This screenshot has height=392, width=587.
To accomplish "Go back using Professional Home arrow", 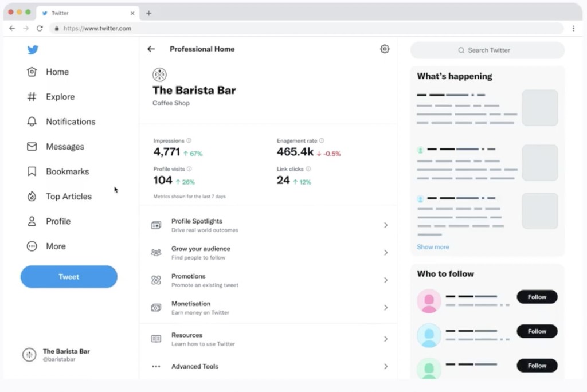I will coord(151,49).
